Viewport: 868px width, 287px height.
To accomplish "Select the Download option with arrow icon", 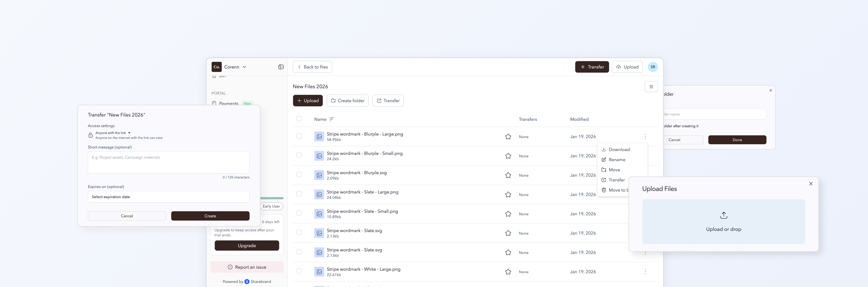I will [x=619, y=149].
